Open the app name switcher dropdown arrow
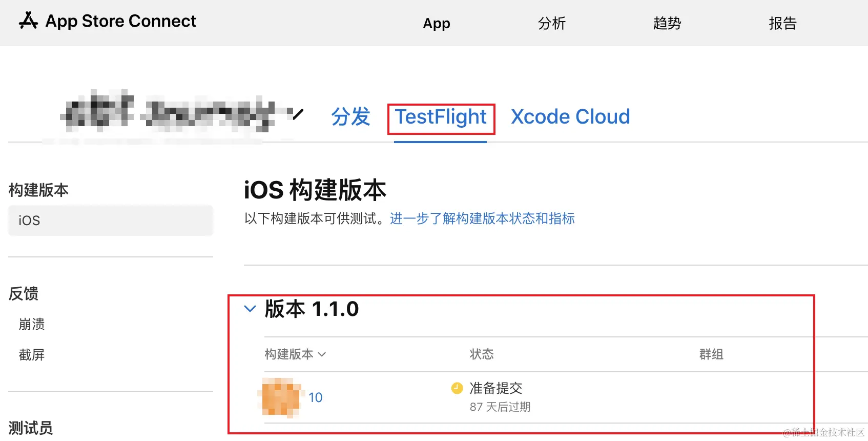 [x=298, y=114]
